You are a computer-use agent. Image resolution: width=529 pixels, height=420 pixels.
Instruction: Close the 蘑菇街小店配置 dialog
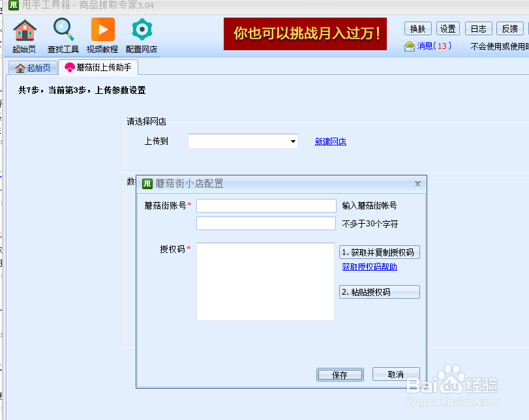(x=417, y=183)
